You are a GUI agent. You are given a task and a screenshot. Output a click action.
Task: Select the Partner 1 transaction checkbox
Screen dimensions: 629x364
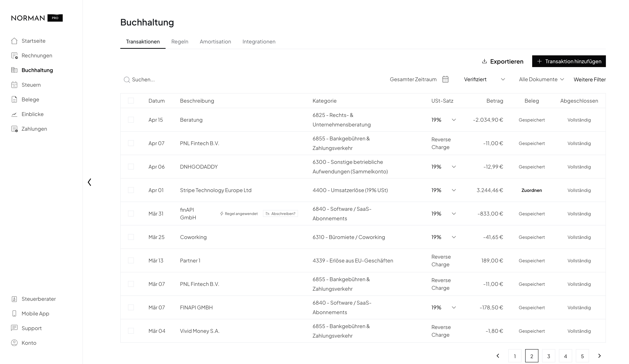click(x=131, y=261)
